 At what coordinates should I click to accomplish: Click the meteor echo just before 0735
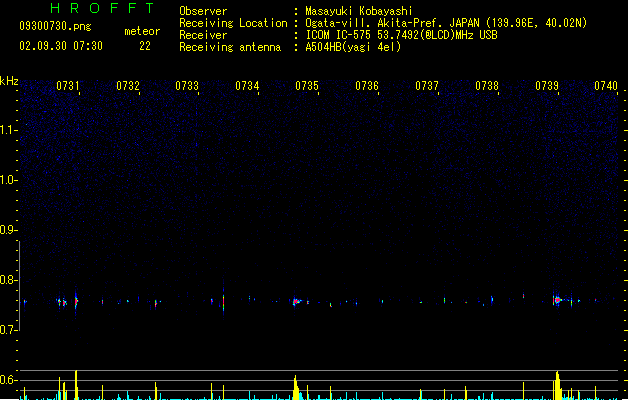[x=296, y=302]
